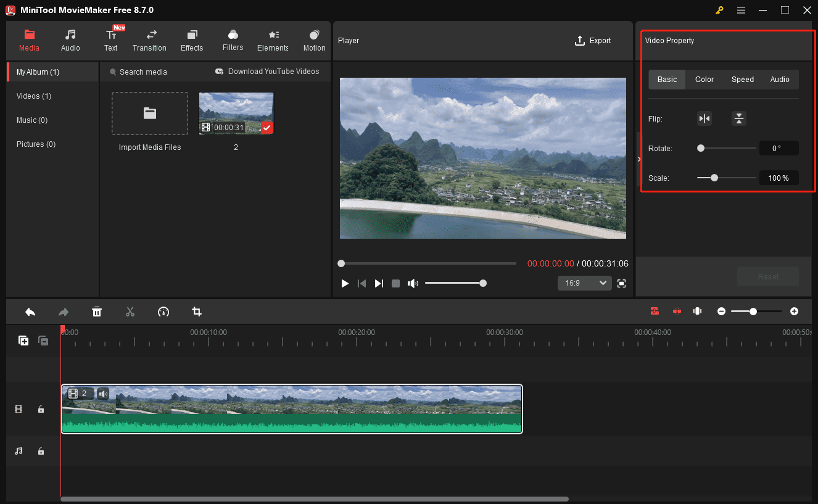The width and height of the screenshot is (818, 504).
Task: Open the Motion tab
Action: pos(314,40)
